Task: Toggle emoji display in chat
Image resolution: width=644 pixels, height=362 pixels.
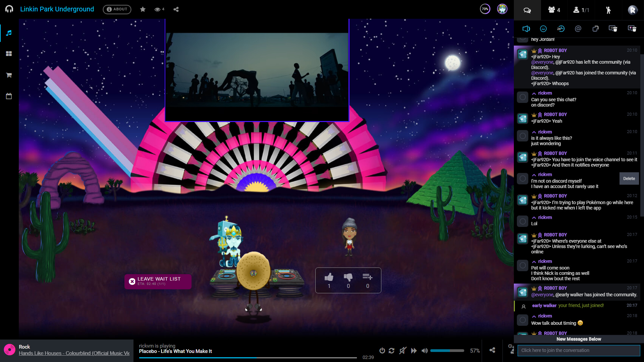Action: [x=543, y=29]
